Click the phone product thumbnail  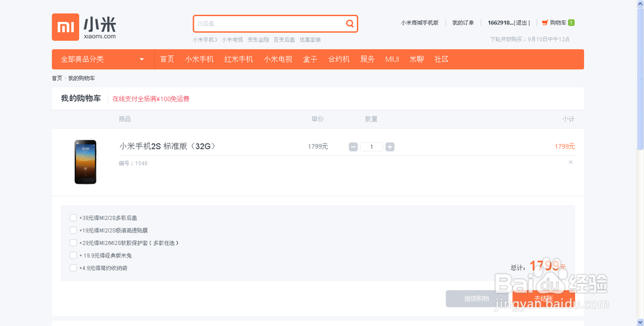pyautogui.click(x=86, y=162)
